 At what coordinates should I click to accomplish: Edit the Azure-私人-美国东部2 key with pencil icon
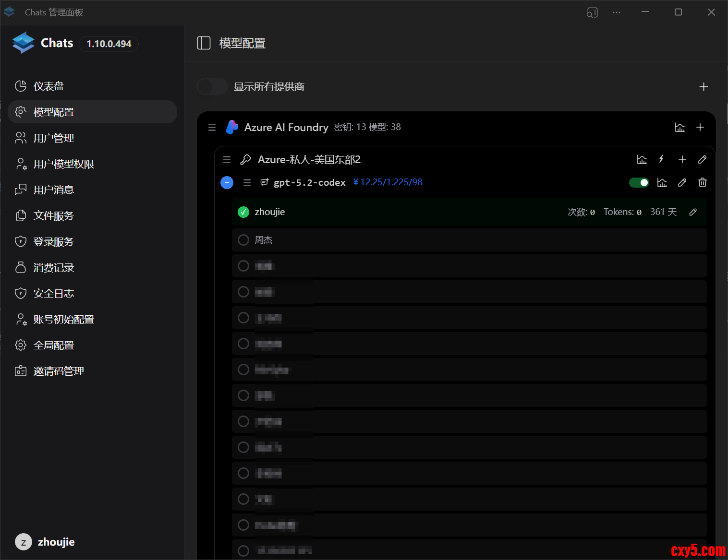(x=702, y=159)
